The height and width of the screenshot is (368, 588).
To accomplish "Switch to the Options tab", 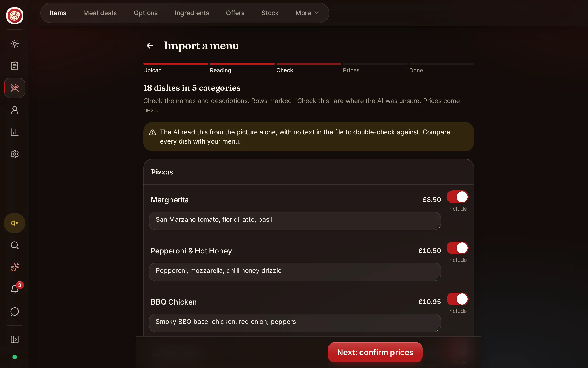I will [x=146, y=13].
